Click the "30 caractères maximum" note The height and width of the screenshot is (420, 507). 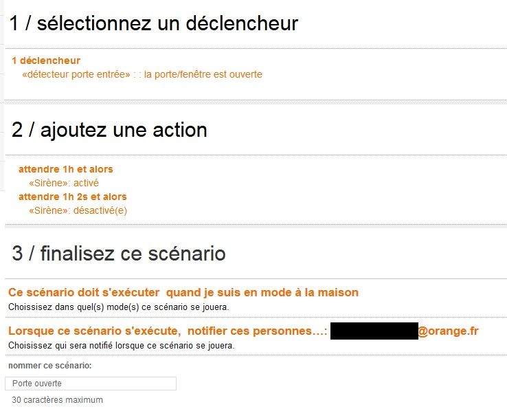(57, 399)
